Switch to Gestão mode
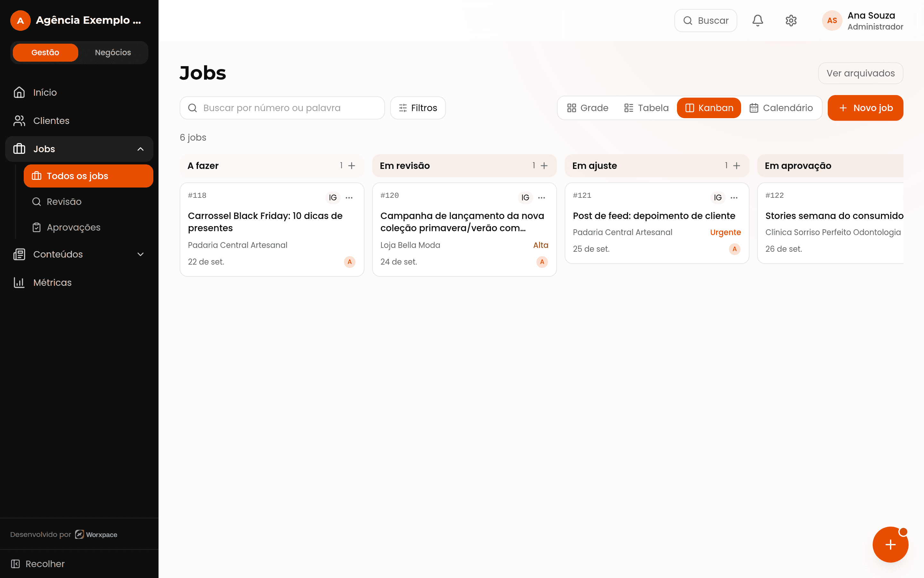The image size is (924, 578). (46, 52)
